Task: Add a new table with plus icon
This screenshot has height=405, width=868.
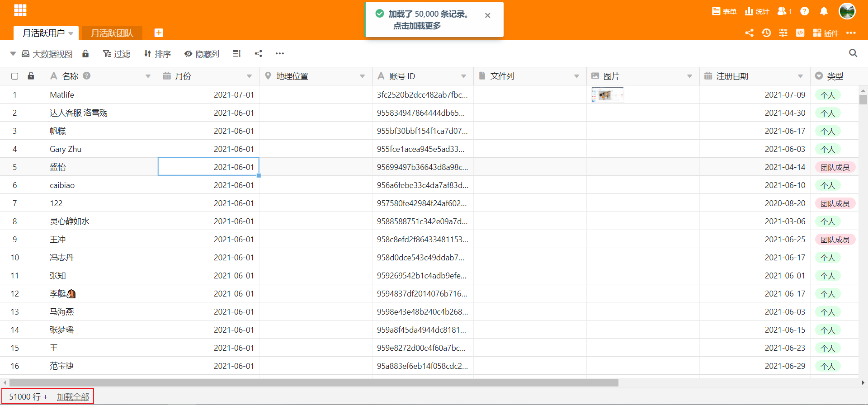Action: click(x=159, y=33)
